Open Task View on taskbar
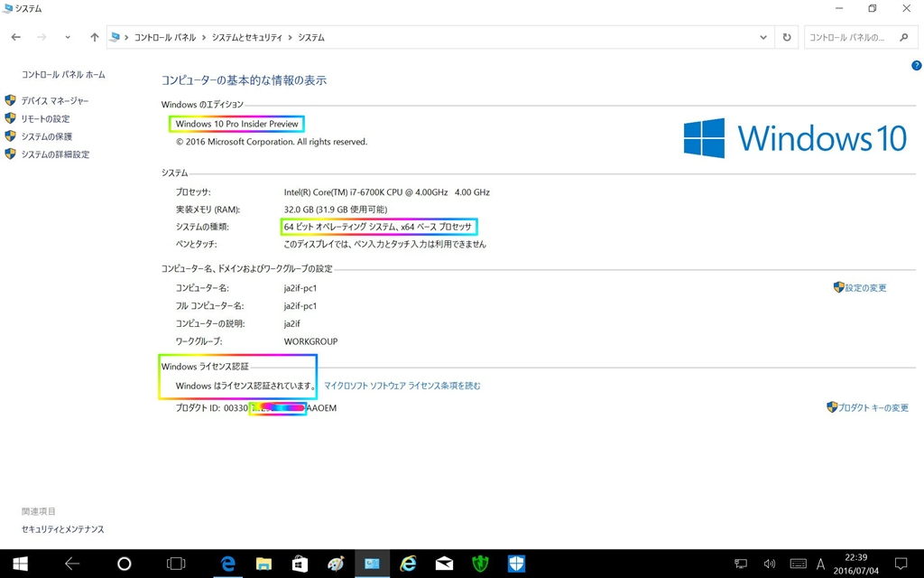 pyautogui.click(x=176, y=564)
